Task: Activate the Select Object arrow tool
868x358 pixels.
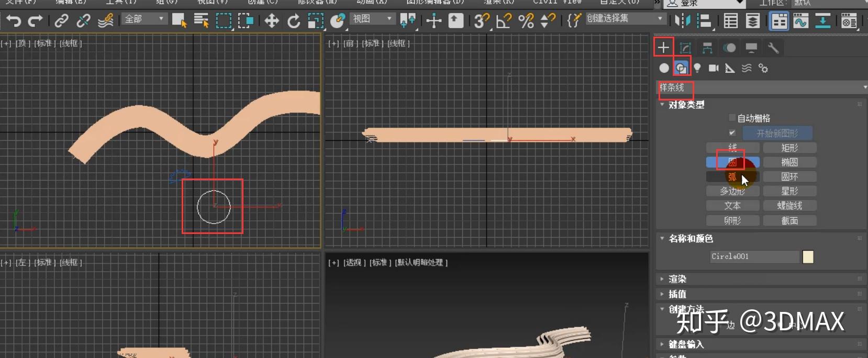Action: pos(179,21)
